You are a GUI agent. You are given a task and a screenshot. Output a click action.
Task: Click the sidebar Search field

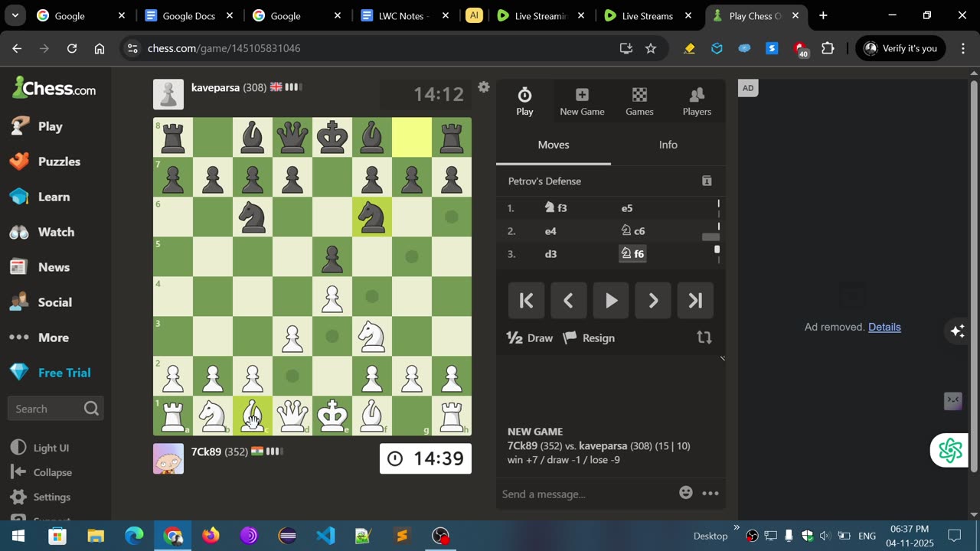[55, 409]
